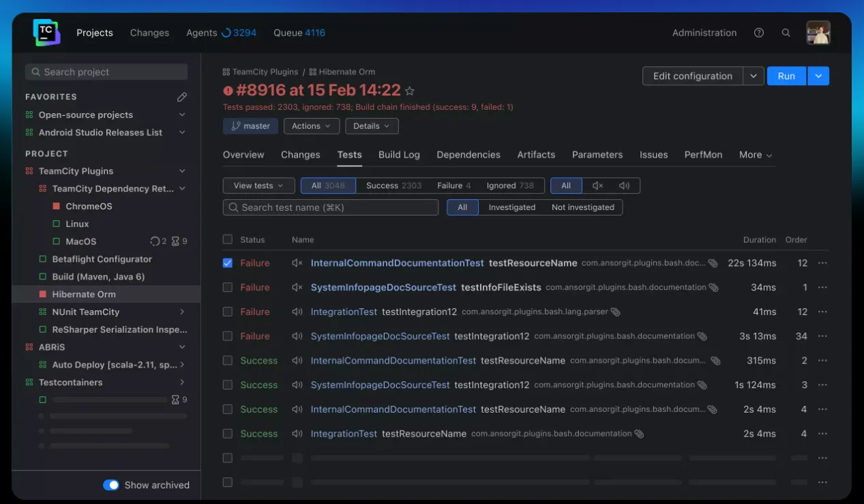Open the Run button dropdown arrow
The height and width of the screenshot is (504, 864).
tap(818, 76)
